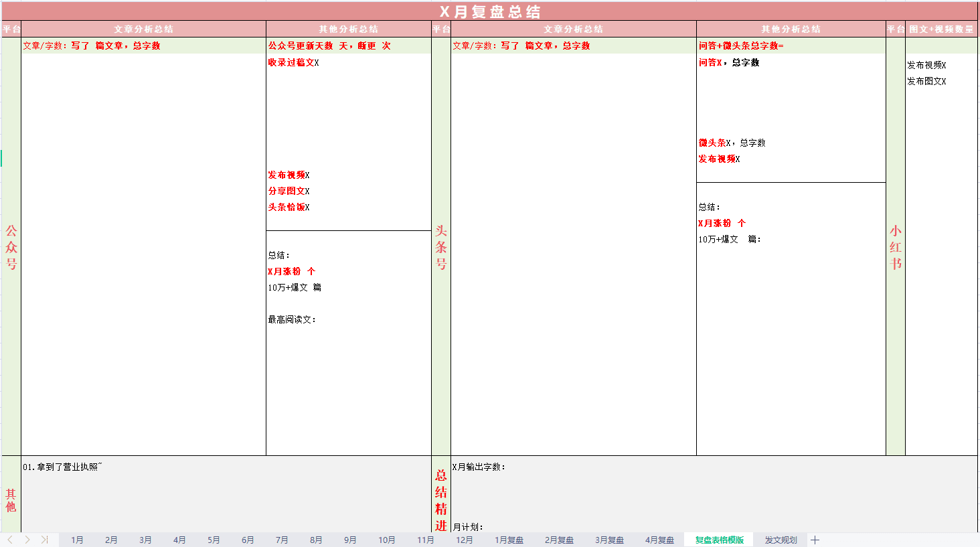
Task: Click the 公众号 platform label cell
Action: click(x=11, y=246)
